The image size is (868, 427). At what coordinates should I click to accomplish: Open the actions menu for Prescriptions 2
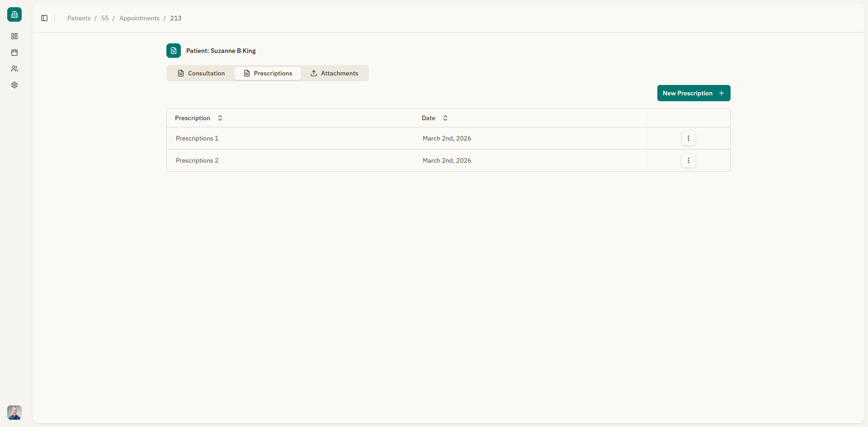(x=688, y=160)
